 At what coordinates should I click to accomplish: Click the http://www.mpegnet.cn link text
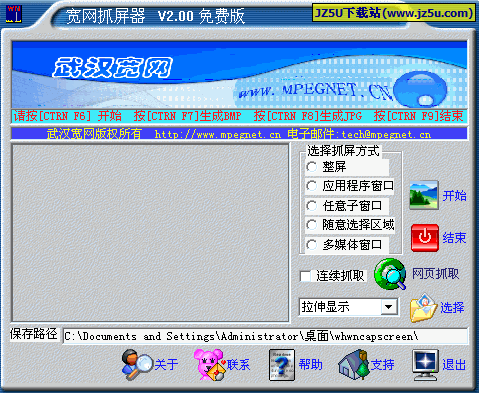click(218, 134)
